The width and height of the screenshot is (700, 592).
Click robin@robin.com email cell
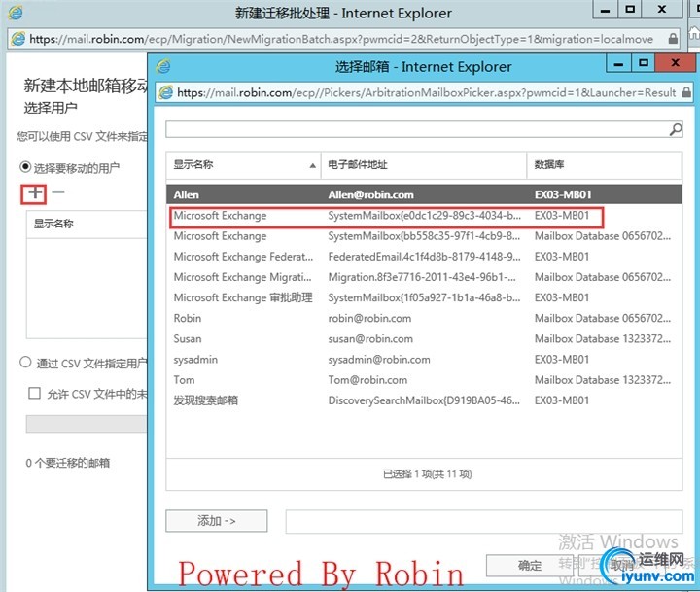click(x=369, y=318)
